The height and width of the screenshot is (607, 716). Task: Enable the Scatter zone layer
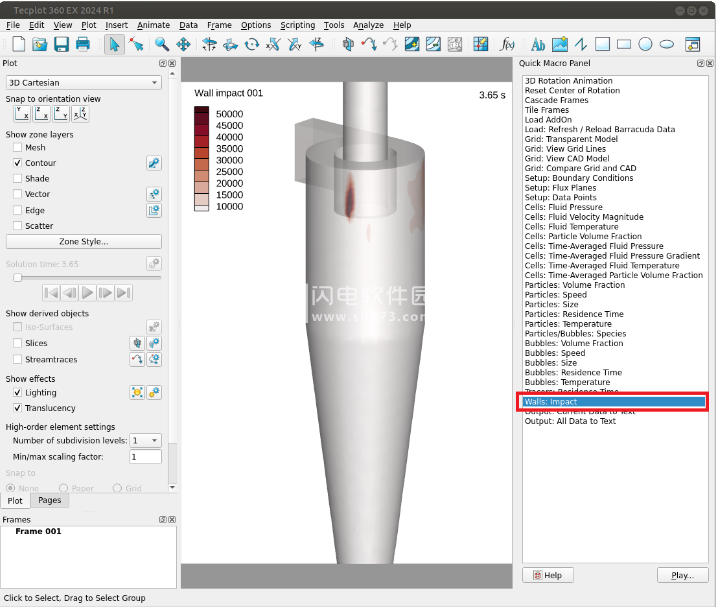coord(17,226)
